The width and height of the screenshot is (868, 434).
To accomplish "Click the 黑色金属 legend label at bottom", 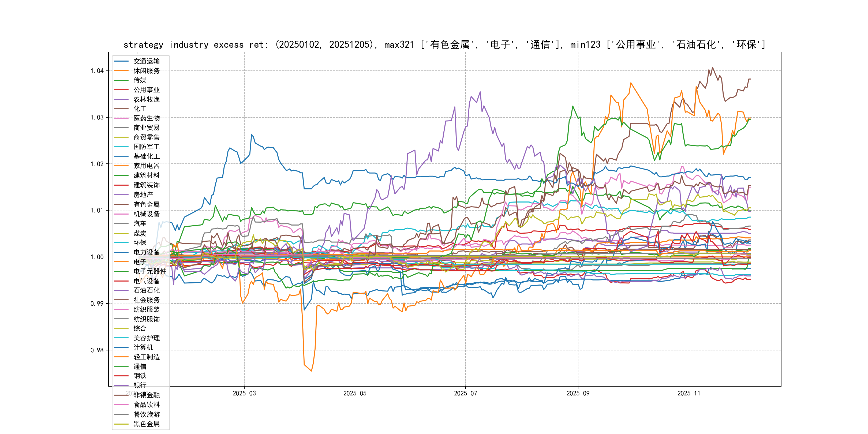I will click(146, 424).
